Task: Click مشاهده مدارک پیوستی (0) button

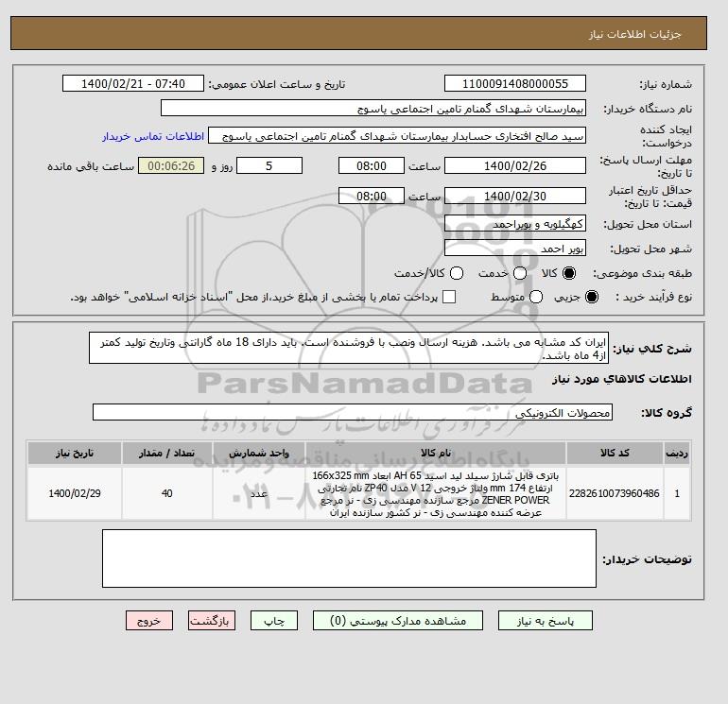Action: click(398, 621)
